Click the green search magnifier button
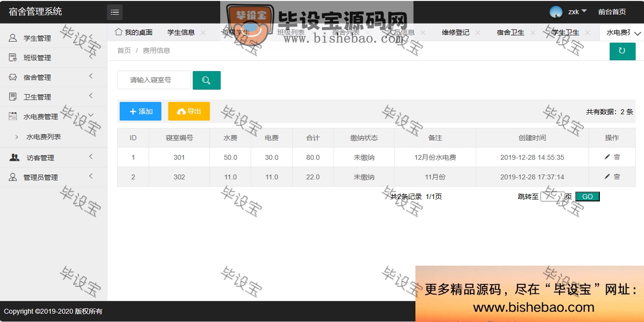Image resolution: width=644 pixels, height=322 pixels. (206, 80)
